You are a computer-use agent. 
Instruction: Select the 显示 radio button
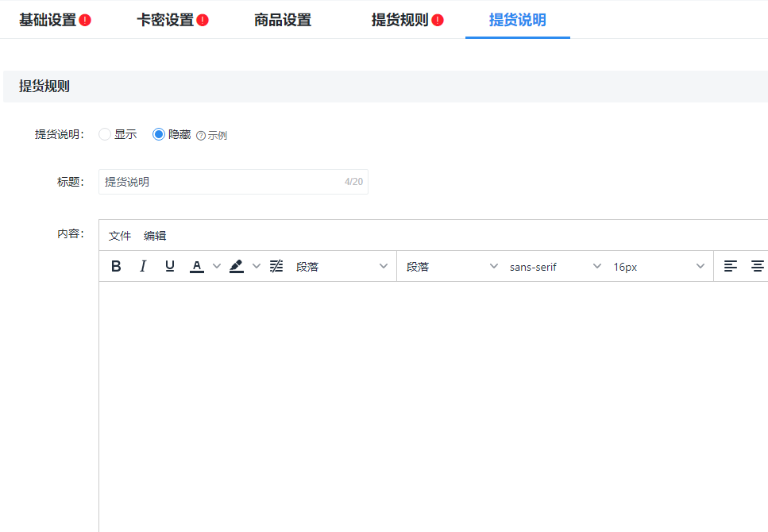pos(104,134)
